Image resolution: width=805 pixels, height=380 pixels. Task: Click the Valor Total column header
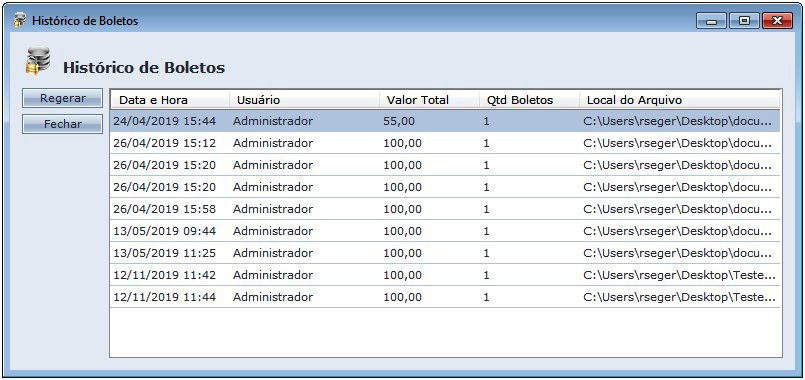[x=429, y=100]
